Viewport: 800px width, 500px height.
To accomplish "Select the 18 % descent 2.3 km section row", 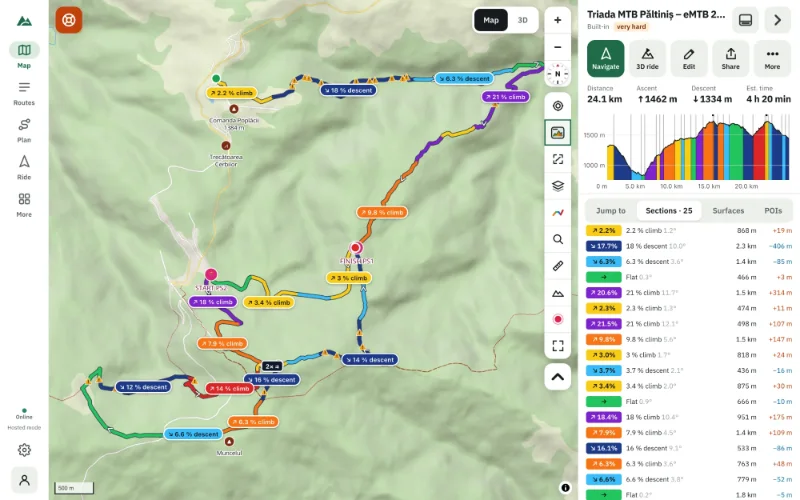I will (x=689, y=246).
